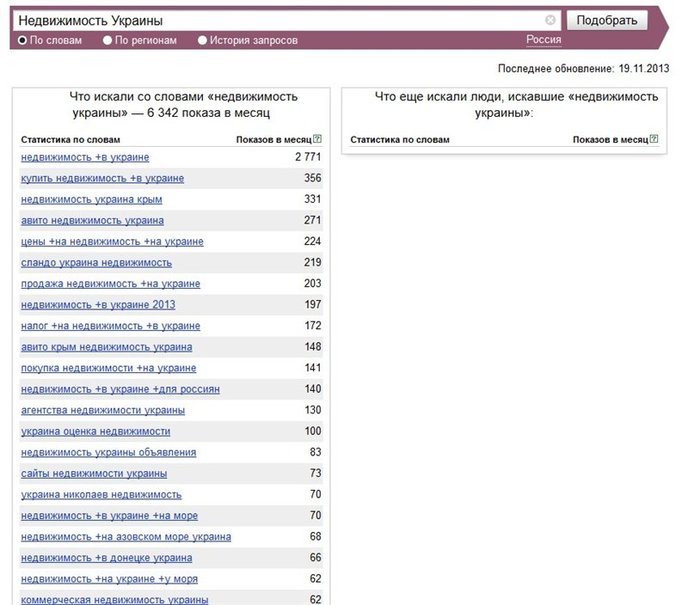Click the count '356' value
The width and height of the screenshot is (688, 605).
[x=313, y=178]
